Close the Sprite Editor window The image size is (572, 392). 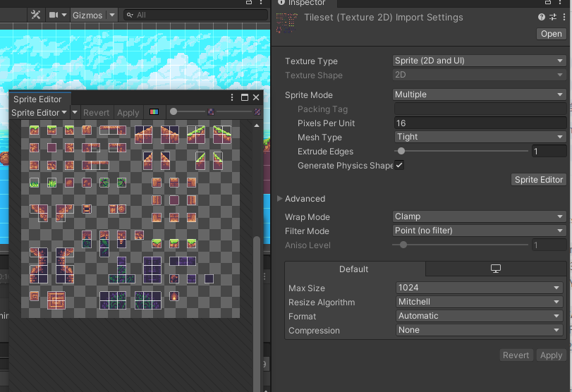click(x=256, y=97)
